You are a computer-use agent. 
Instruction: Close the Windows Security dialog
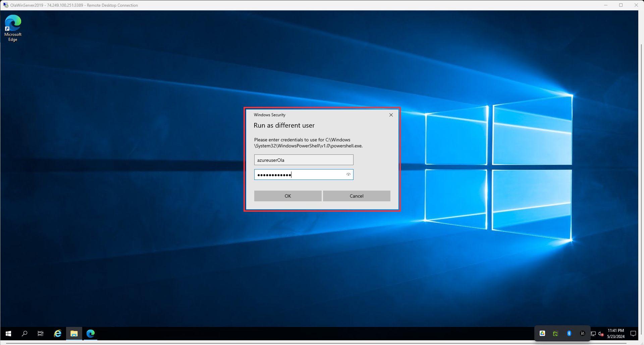[x=391, y=115]
